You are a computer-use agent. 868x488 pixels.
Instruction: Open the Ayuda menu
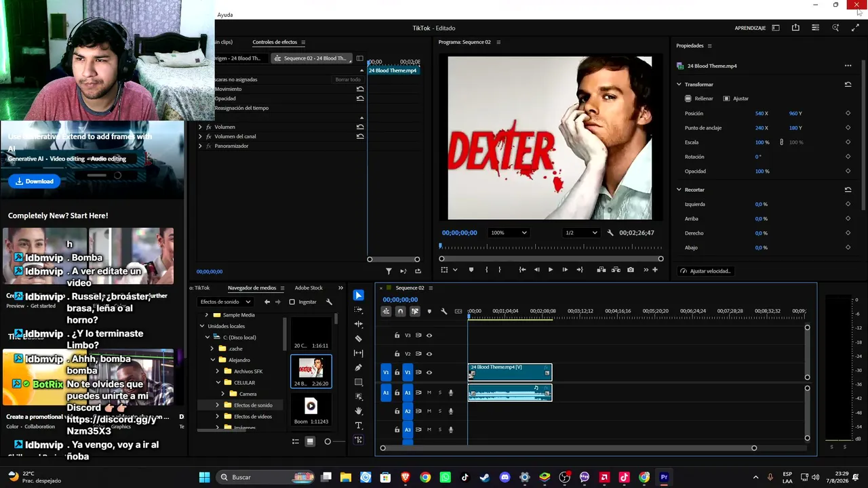tap(225, 15)
